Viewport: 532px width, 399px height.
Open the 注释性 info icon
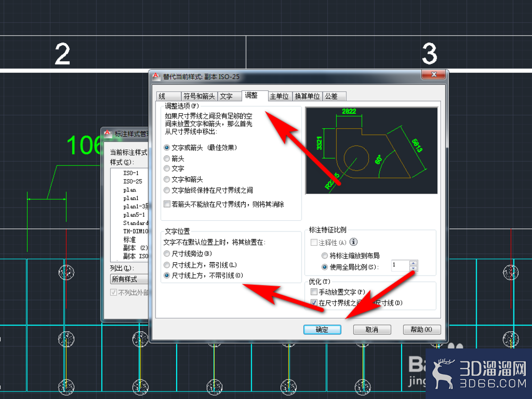tap(354, 242)
